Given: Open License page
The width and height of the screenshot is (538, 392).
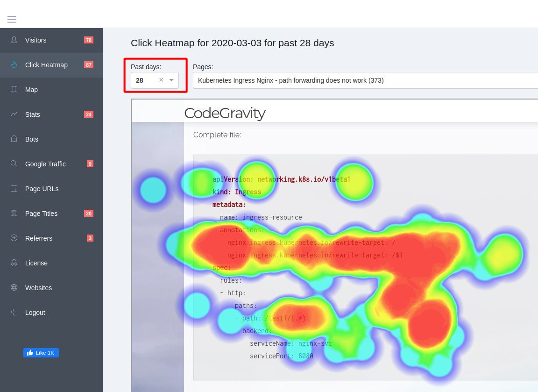Looking at the screenshot, I should (51, 263).
